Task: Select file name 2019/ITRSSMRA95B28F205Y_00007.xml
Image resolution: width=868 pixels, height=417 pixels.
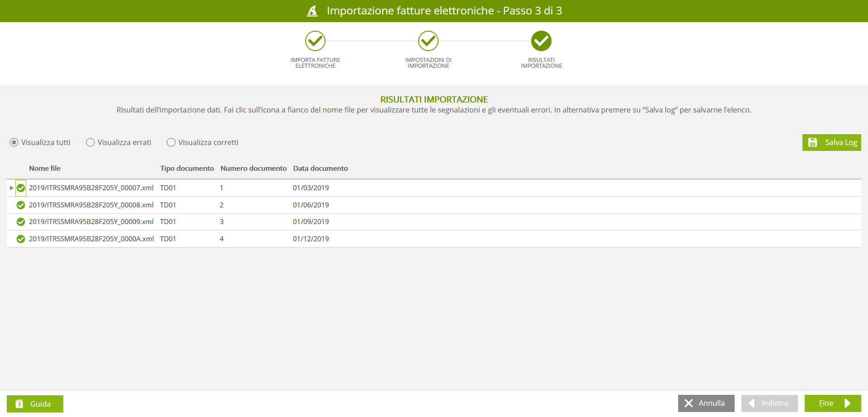Action: click(91, 188)
